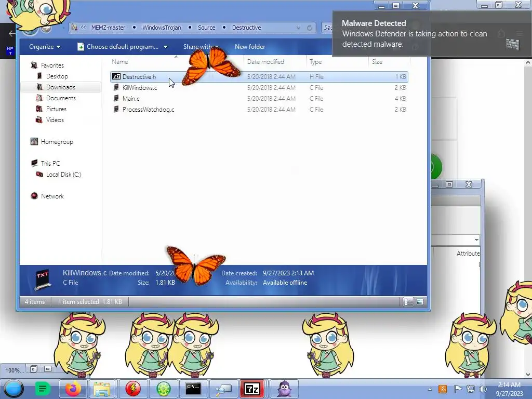Open the red lightning bolt taskbar app
Image resolution: width=532 pixels, height=399 pixels.
[133, 389]
